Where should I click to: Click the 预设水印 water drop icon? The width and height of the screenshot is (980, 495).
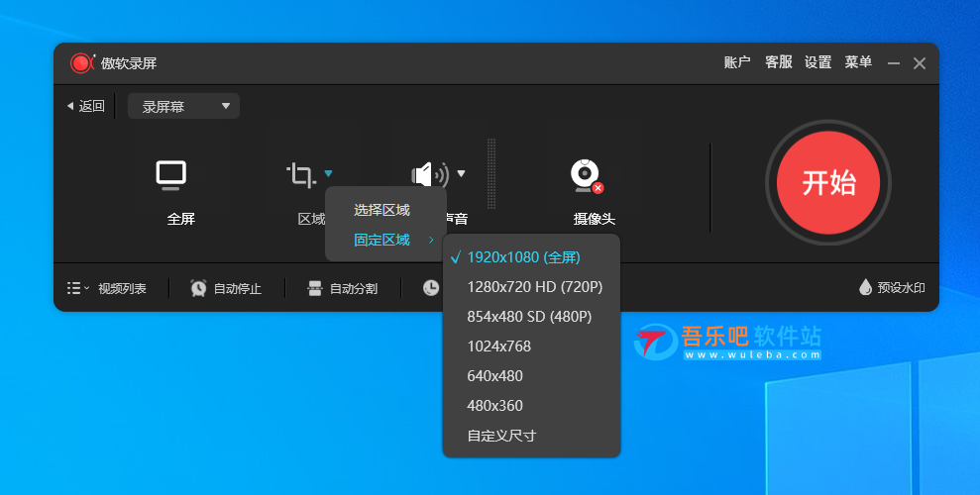pos(865,287)
